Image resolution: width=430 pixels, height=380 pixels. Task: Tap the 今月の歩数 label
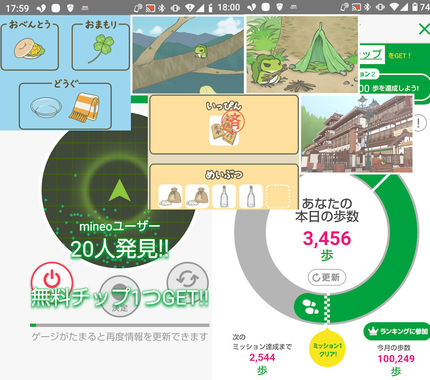point(394,348)
